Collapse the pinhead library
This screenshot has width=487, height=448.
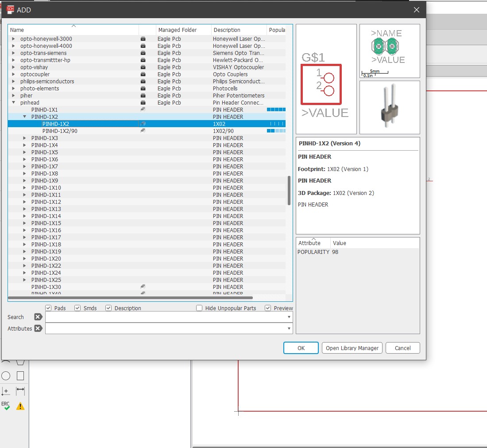click(14, 102)
